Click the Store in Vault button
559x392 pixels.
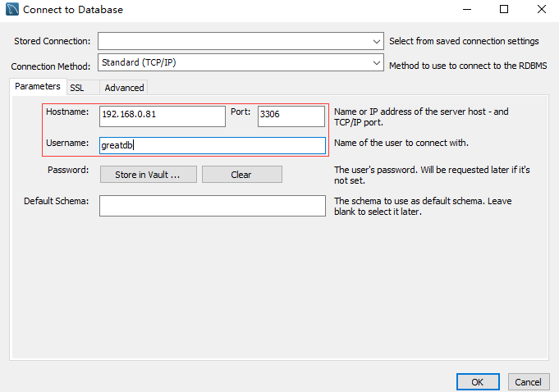coord(149,175)
